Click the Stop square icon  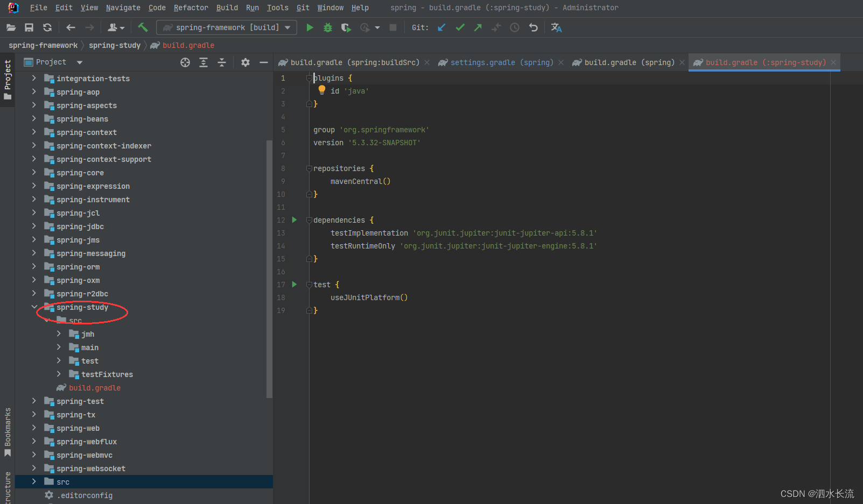pos(393,27)
